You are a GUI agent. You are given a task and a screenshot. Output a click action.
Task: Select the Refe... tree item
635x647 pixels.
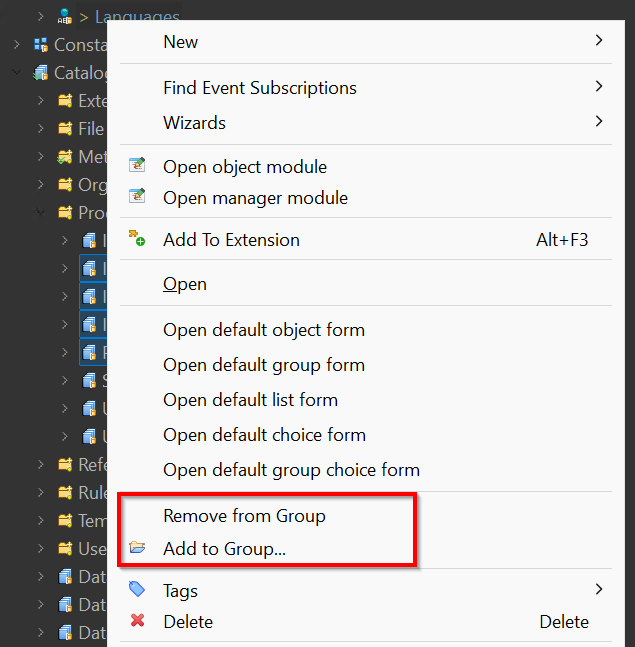point(92,465)
